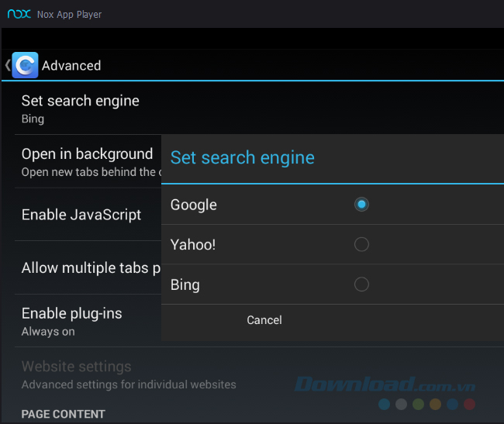Click the Advanced header title
Screen dimensions: 504x424
point(71,66)
